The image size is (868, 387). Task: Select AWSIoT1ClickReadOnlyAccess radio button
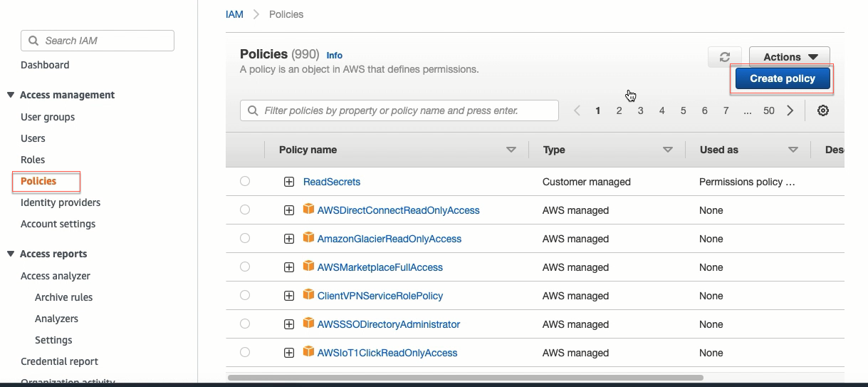pos(245,352)
